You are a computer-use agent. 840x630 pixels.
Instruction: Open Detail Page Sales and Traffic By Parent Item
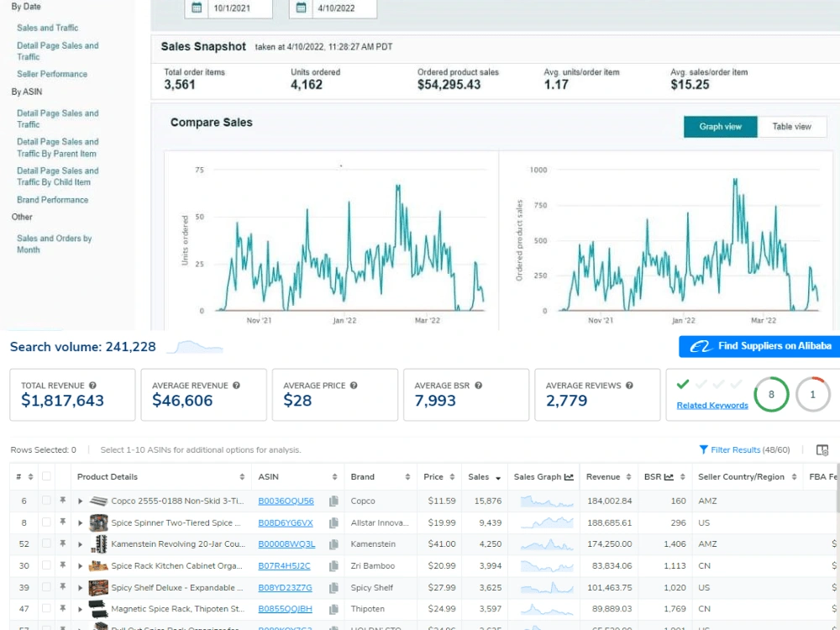tap(57, 147)
